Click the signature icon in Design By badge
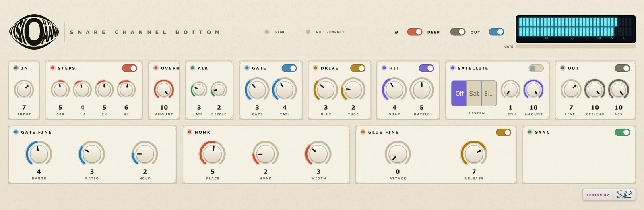Screen dimensions: 644x210 pos(624,195)
